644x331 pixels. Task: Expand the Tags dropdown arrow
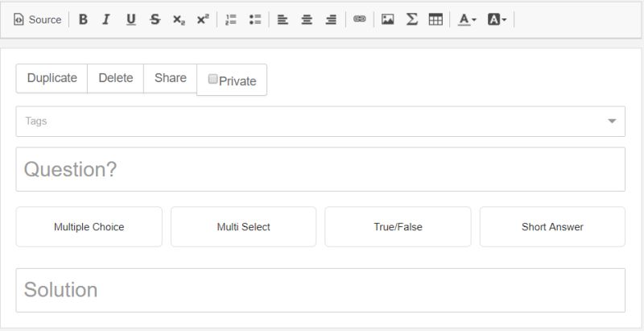point(612,121)
